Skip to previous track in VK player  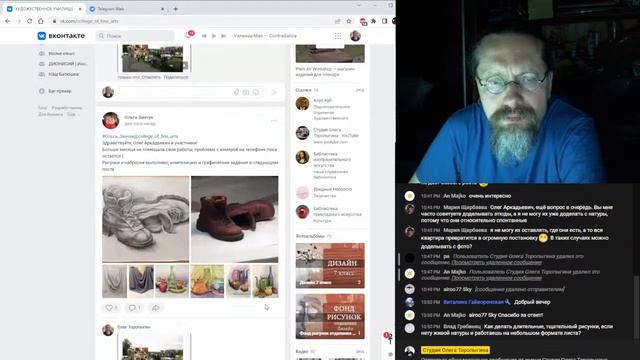pyautogui.click(x=204, y=36)
